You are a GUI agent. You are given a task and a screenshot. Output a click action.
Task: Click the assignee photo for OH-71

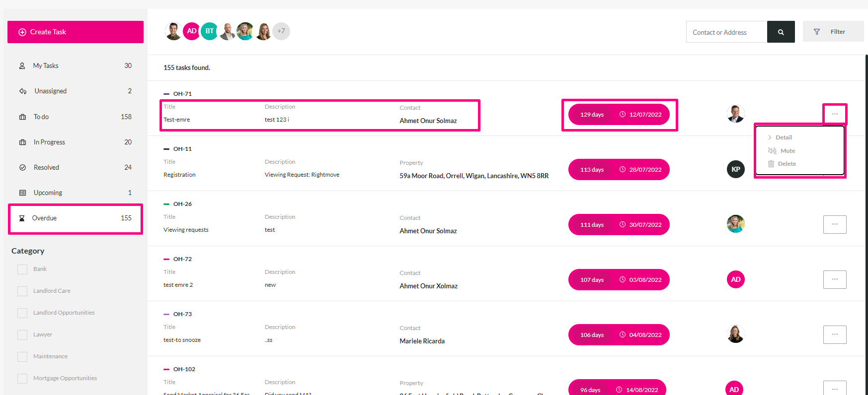tap(736, 114)
